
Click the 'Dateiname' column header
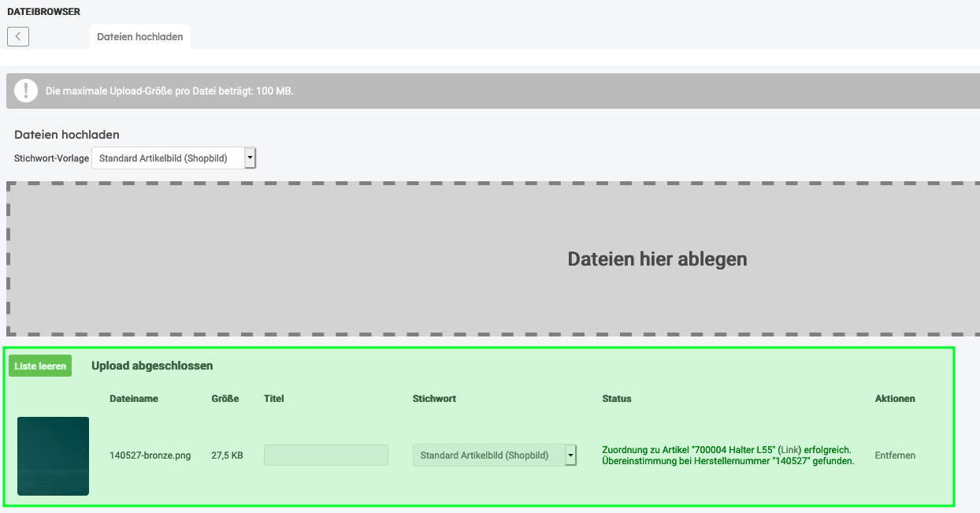point(134,399)
